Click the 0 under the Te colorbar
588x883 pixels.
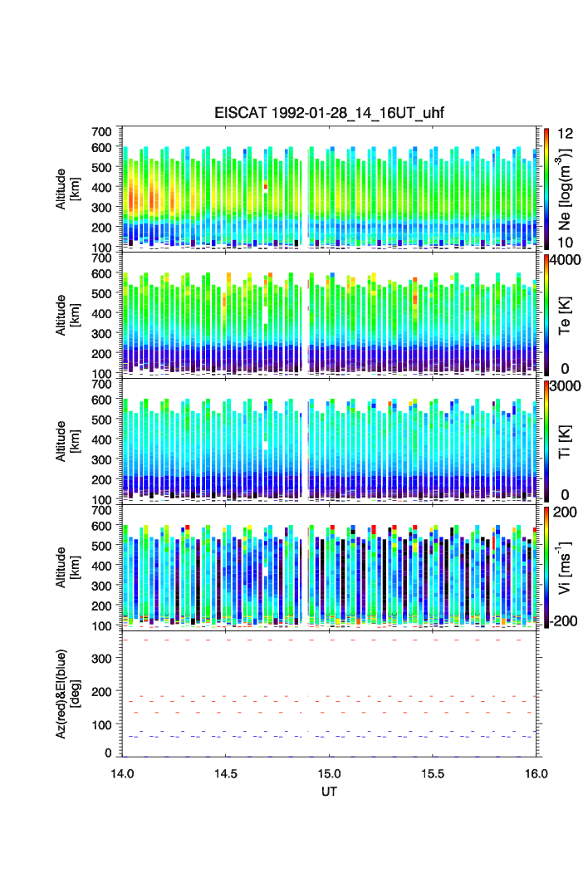565,369
